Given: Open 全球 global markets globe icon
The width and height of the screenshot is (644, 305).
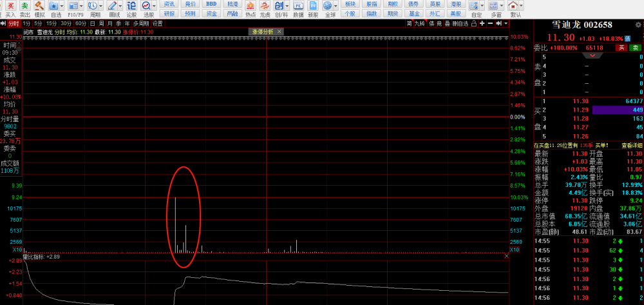Looking at the screenshot, I should pyautogui.click(x=327, y=6).
